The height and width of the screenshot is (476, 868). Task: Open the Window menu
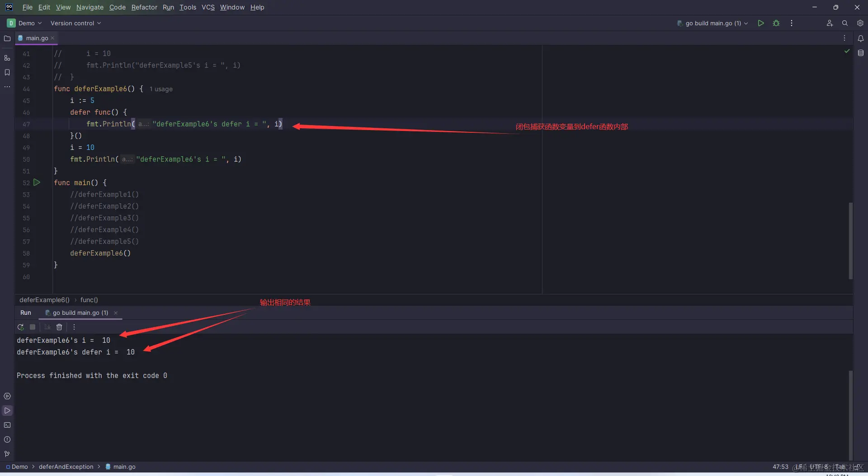[x=232, y=7]
